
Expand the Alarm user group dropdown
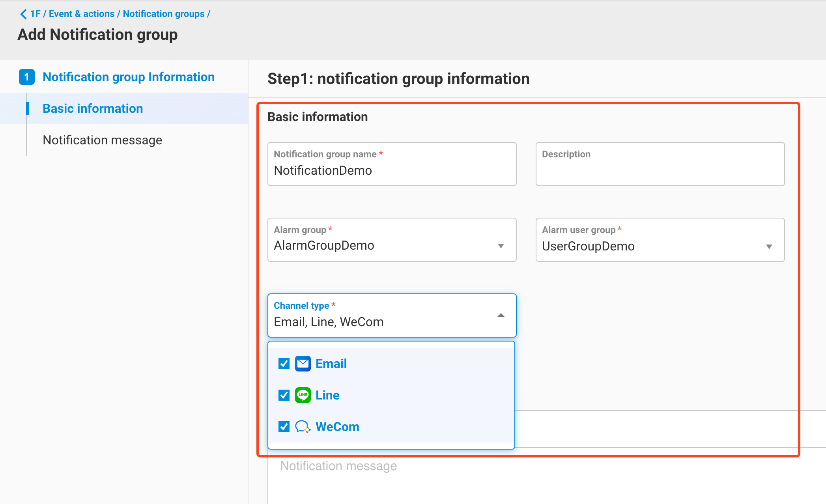[x=769, y=247]
